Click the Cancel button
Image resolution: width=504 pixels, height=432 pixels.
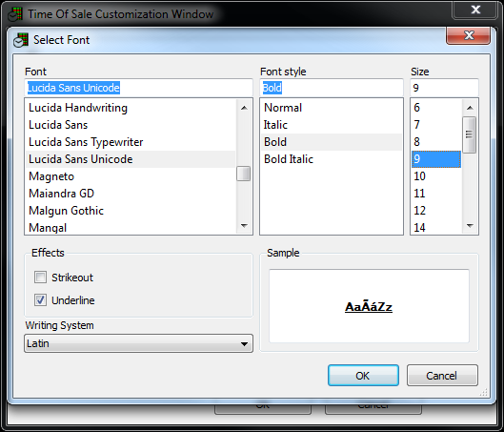click(442, 376)
